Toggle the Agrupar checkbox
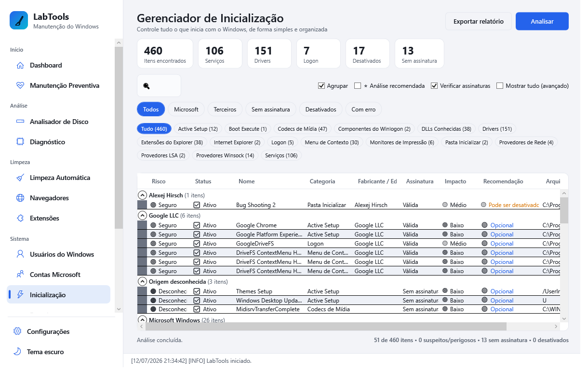 [x=321, y=86]
